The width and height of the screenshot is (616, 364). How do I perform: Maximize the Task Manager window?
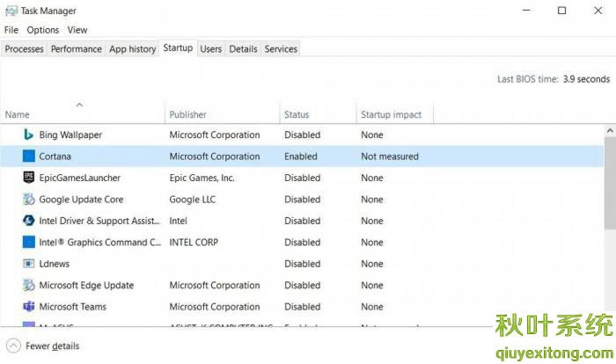[561, 11]
